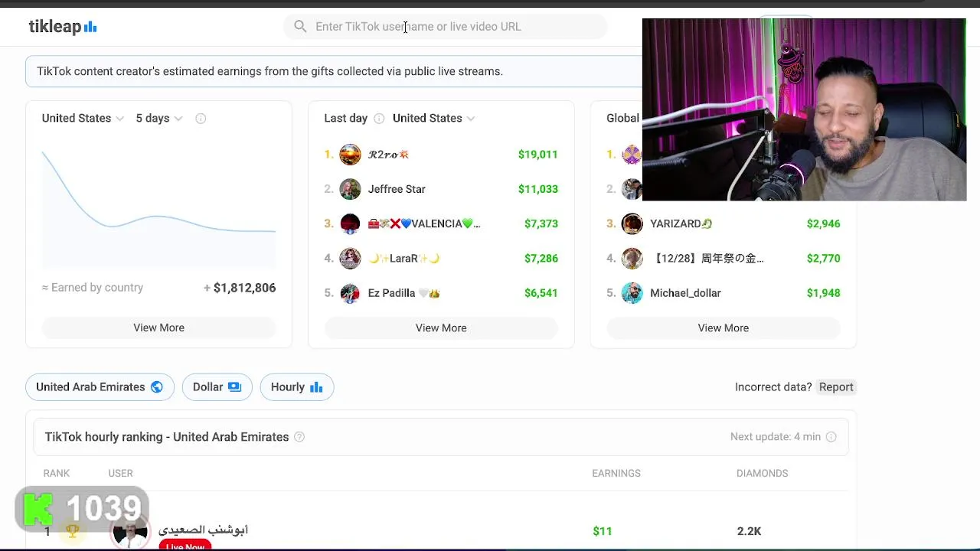Image resolution: width=980 pixels, height=551 pixels.
Task: Click rank 1 user's Arabic name
Action: click(x=203, y=530)
